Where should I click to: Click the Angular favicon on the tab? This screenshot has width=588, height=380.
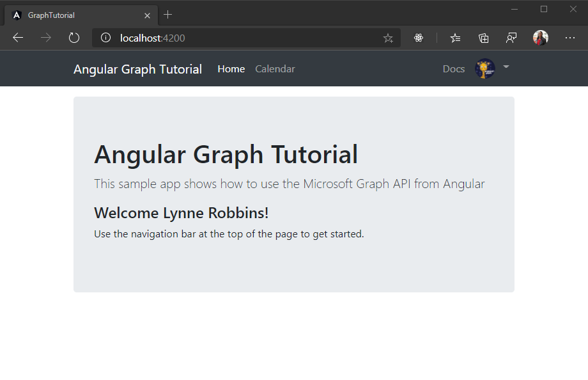point(17,15)
